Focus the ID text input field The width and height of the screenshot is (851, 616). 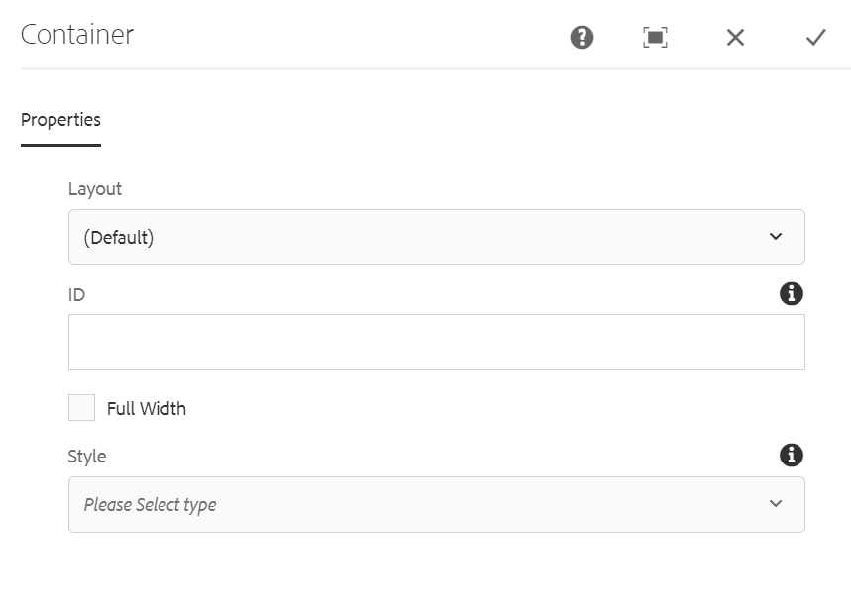(436, 342)
